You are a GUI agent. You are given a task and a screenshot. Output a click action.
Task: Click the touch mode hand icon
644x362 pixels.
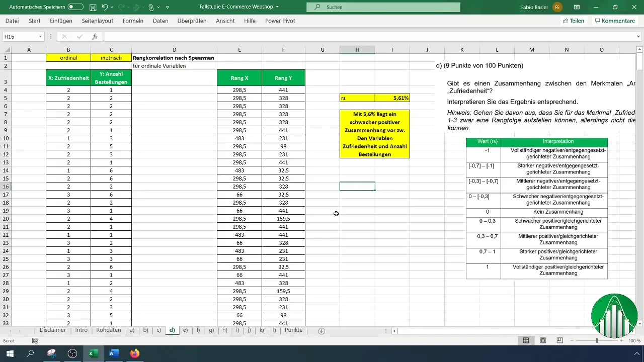pos(151,8)
